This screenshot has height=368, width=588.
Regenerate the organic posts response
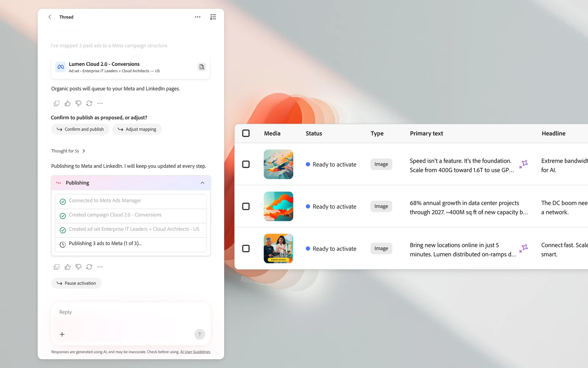[x=89, y=103]
